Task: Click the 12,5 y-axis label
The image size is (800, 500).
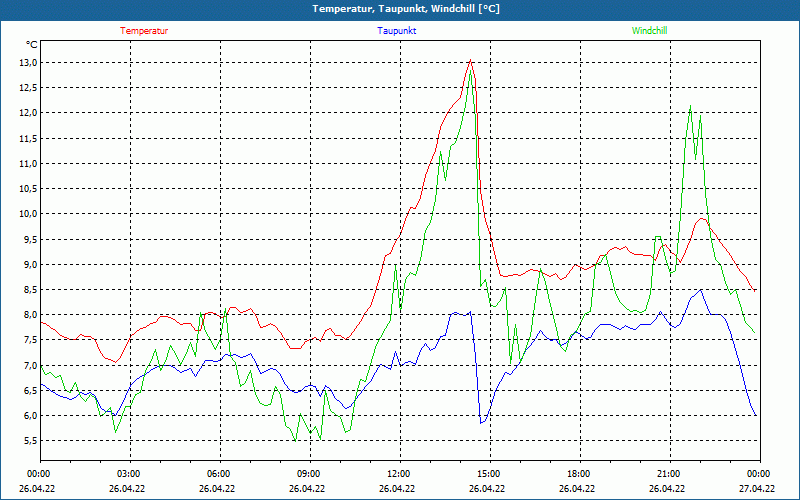Action: coord(29,88)
